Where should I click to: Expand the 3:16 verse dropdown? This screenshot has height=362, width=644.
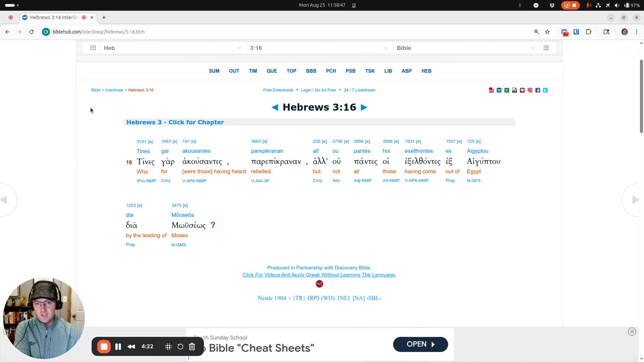[x=319, y=48]
